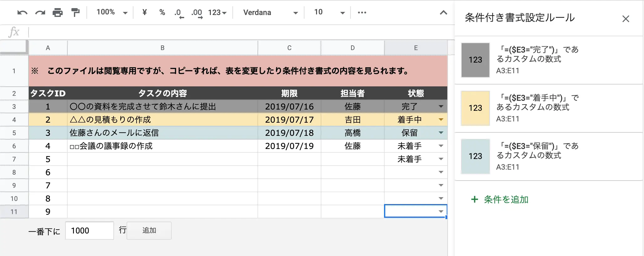
Task: Click the fx formula icon
Action: [14, 32]
